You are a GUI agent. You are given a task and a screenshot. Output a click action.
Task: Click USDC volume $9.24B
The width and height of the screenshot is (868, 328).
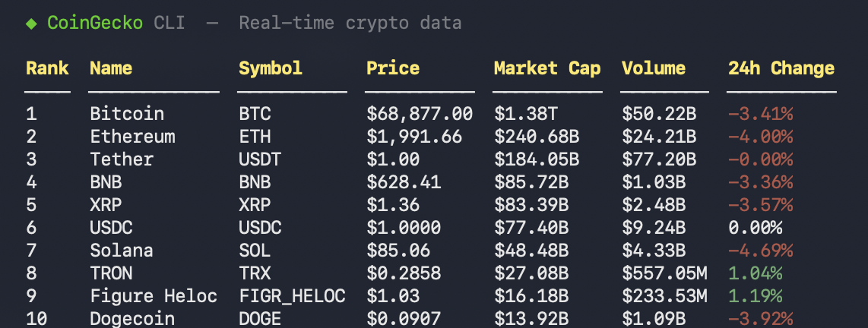654,227
